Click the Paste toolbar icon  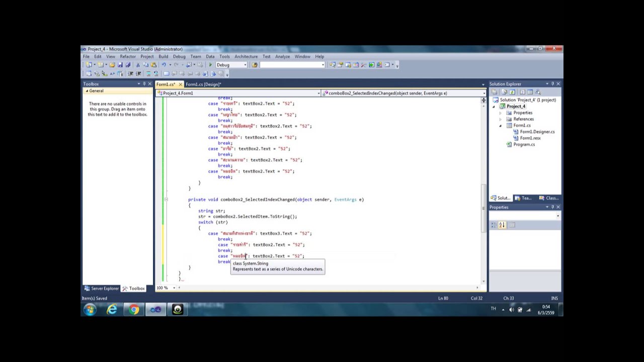tap(153, 65)
